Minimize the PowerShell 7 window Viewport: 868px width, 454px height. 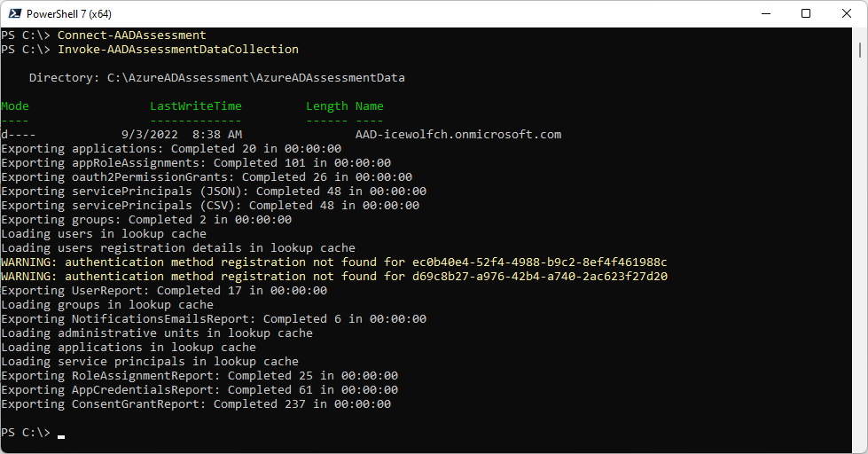766,14
